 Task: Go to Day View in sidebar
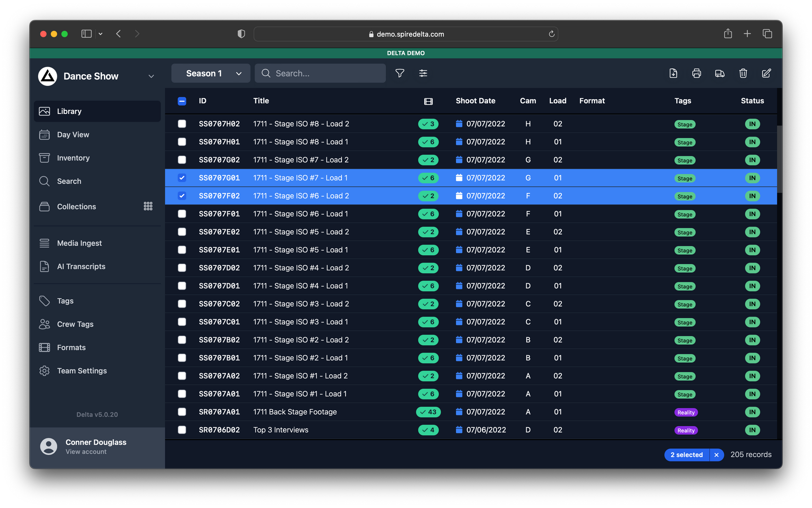coord(73,135)
